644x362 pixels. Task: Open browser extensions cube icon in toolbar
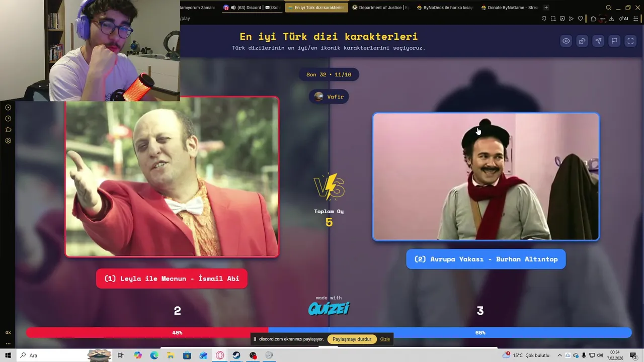click(x=593, y=19)
